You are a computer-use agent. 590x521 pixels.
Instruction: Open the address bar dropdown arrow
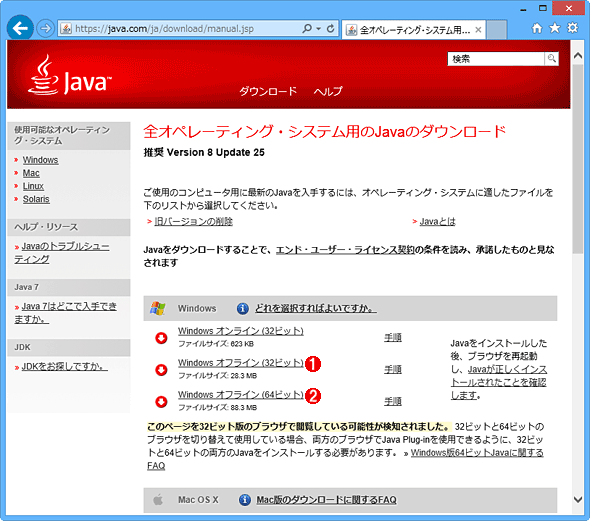click(319, 29)
